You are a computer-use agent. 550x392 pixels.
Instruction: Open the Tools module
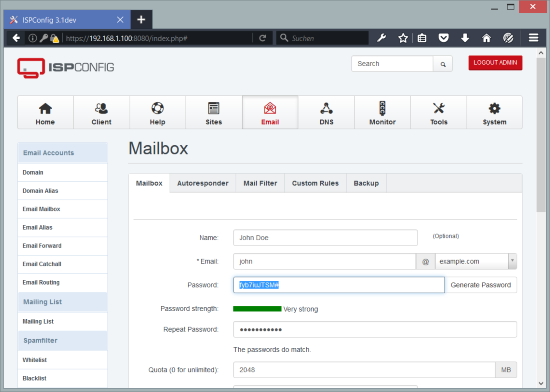pyautogui.click(x=438, y=113)
